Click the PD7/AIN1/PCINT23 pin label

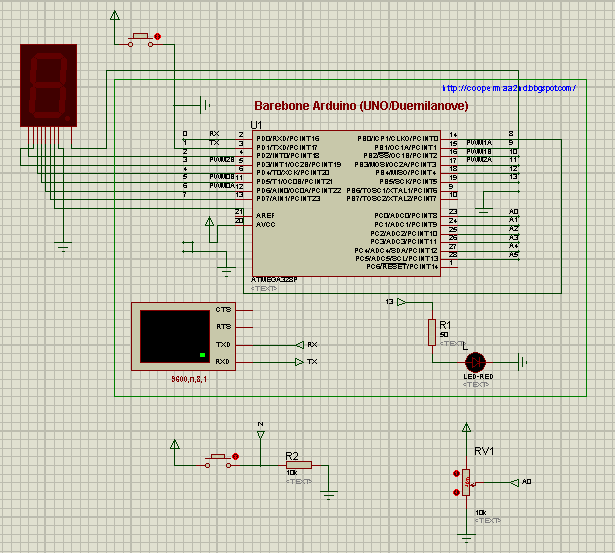point(288,199)
